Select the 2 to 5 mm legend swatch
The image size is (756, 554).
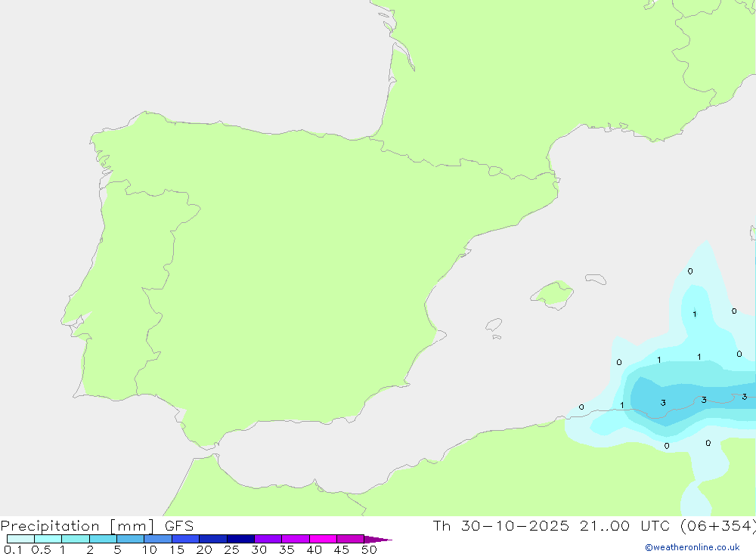(103, 539)
